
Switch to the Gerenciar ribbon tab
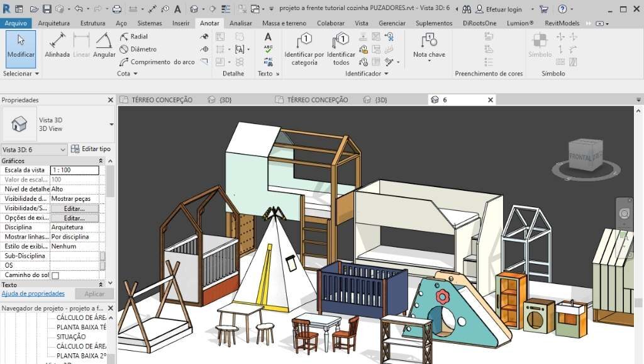[x=392, y=23]
